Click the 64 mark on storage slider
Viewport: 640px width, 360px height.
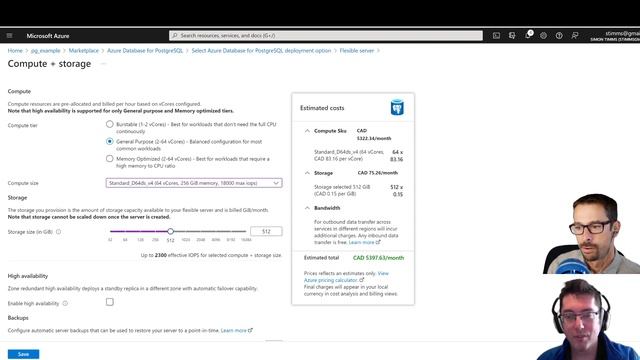[x=125, y=240]
